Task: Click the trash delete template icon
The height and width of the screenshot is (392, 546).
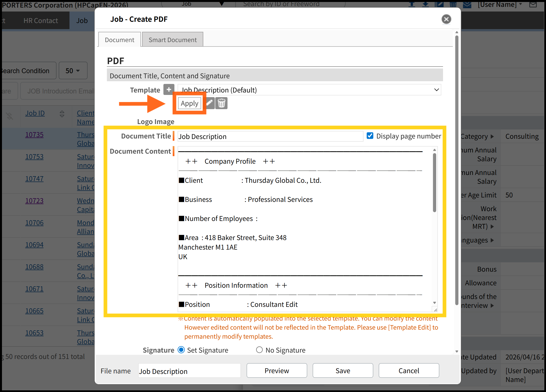Action: [221, 103]
